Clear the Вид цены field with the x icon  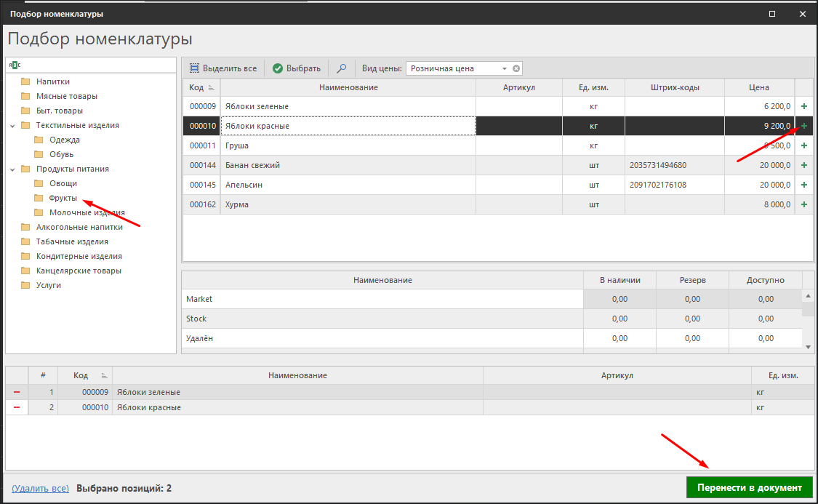click(516, 68)
